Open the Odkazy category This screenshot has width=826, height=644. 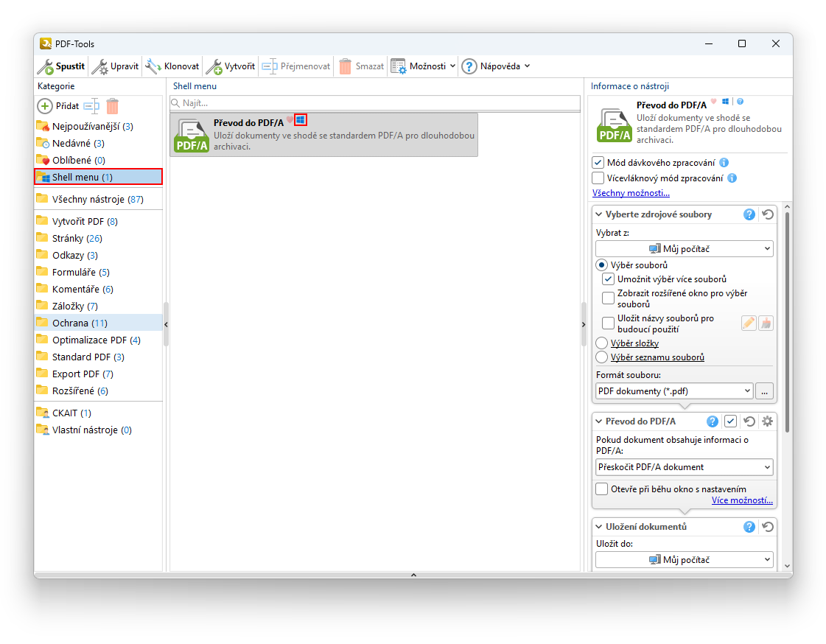pos(99,255)
